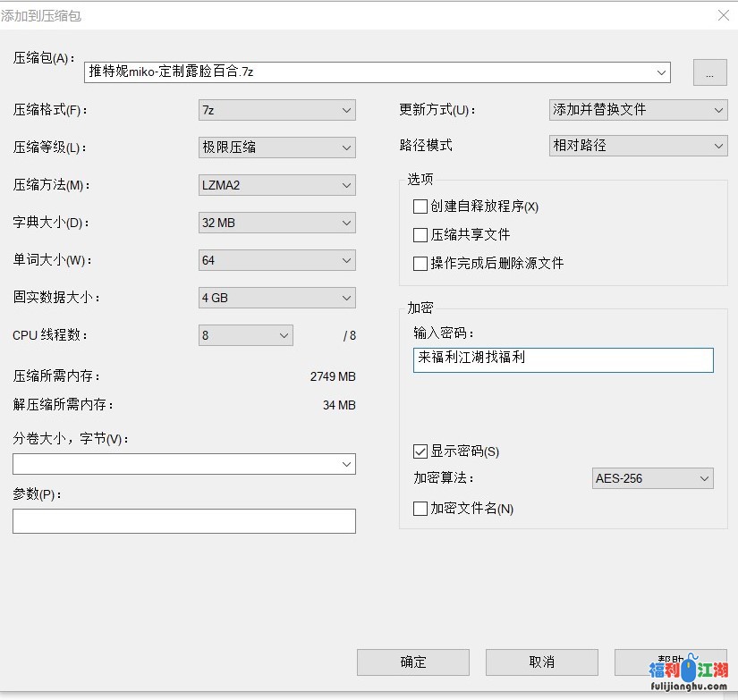This screenshot has height=700, width=738.
Task: Open the AES-256 encryption method dropdown
Action: point(652,478)
